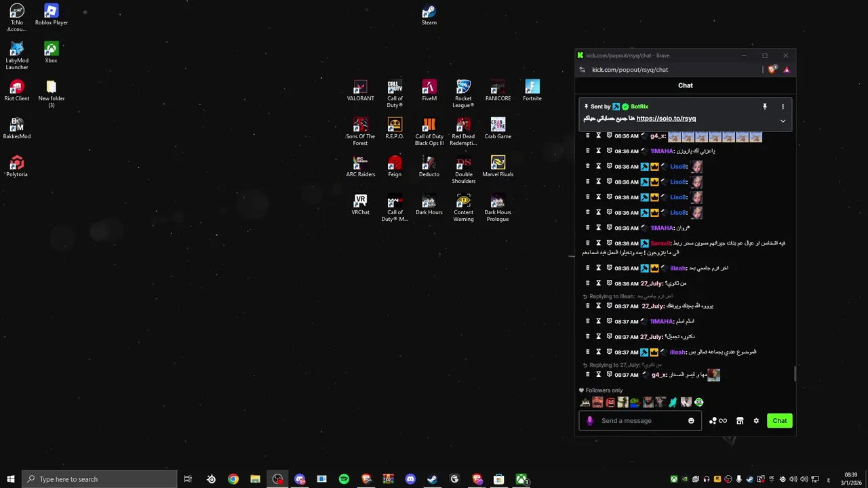Open the emoji picker in message box
868x488 pixels.
tap(691, 421)
